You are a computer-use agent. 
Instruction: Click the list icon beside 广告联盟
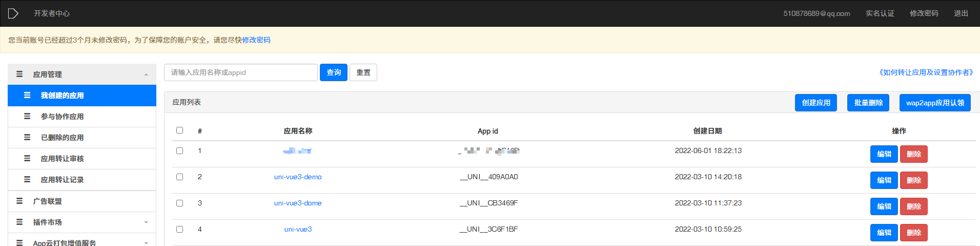(19, 201)
